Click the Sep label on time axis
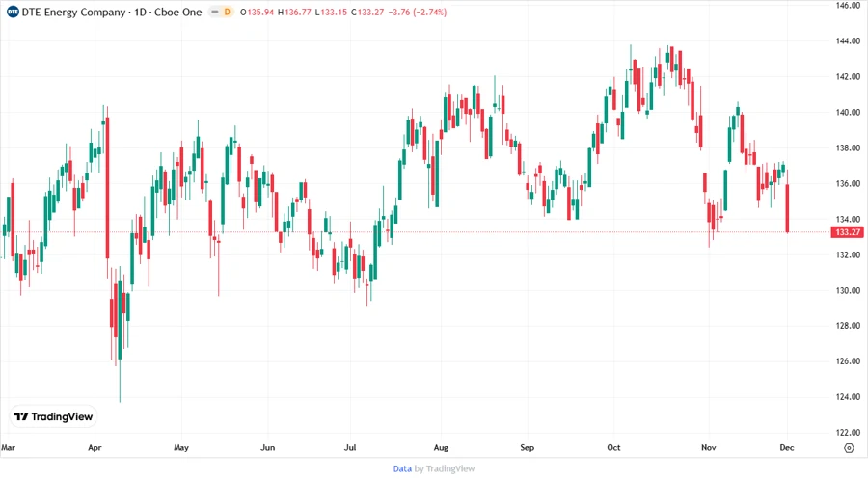Viewport: 868px width, 480px height. coord(527,447)
